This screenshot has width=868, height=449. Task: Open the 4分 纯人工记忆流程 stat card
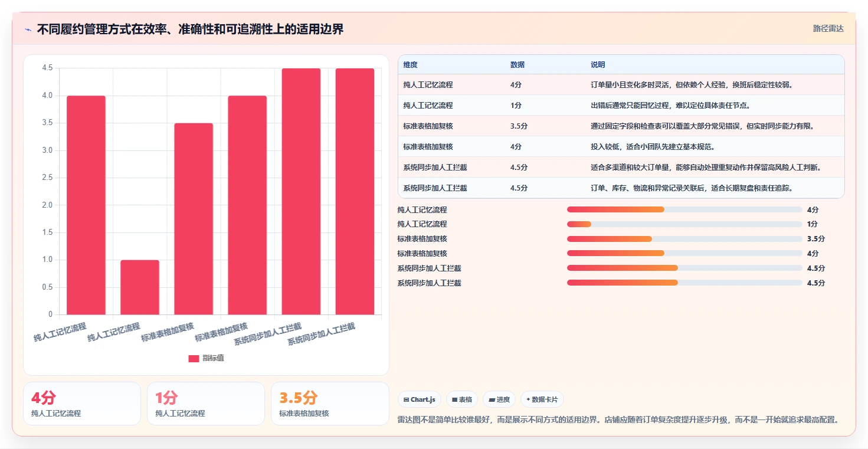pos(82,404)
